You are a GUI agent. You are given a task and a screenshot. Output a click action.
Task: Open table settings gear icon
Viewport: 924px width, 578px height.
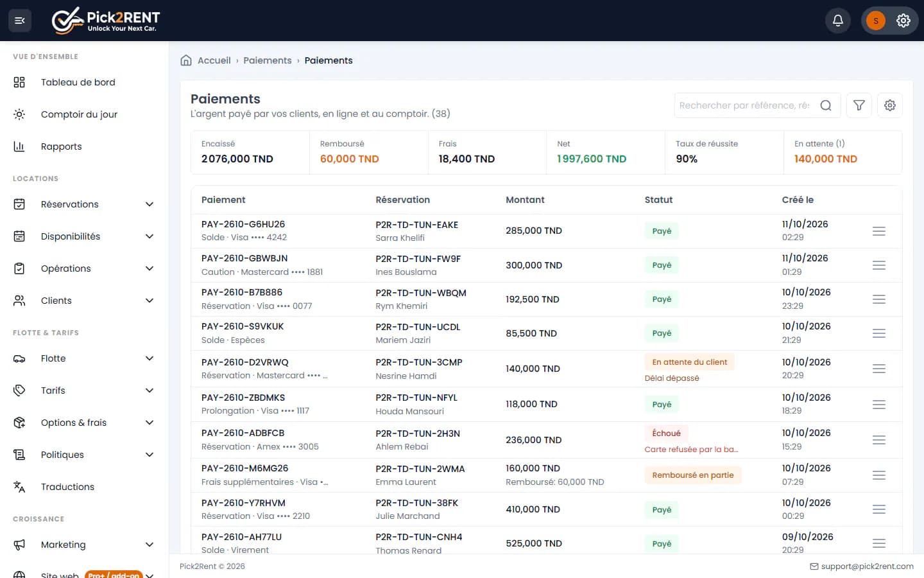890,105
